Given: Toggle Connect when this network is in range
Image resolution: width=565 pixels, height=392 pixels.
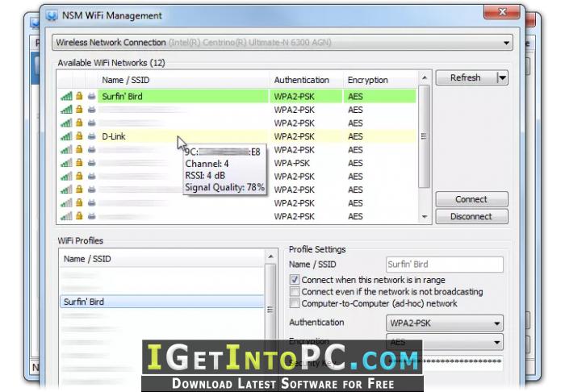Looking at the screenshot, I should pyautogui.click(x=295, y=280).
